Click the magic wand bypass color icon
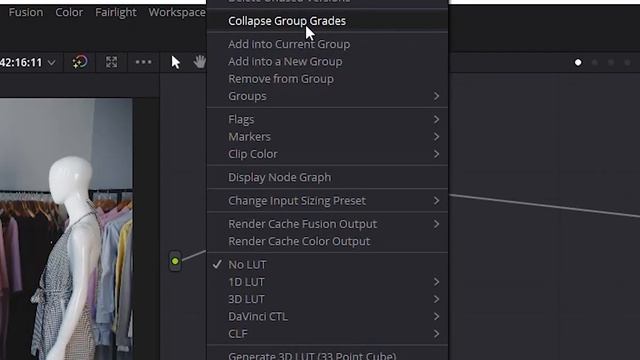Viewport: 640px width, 360px height. (80, 62)
